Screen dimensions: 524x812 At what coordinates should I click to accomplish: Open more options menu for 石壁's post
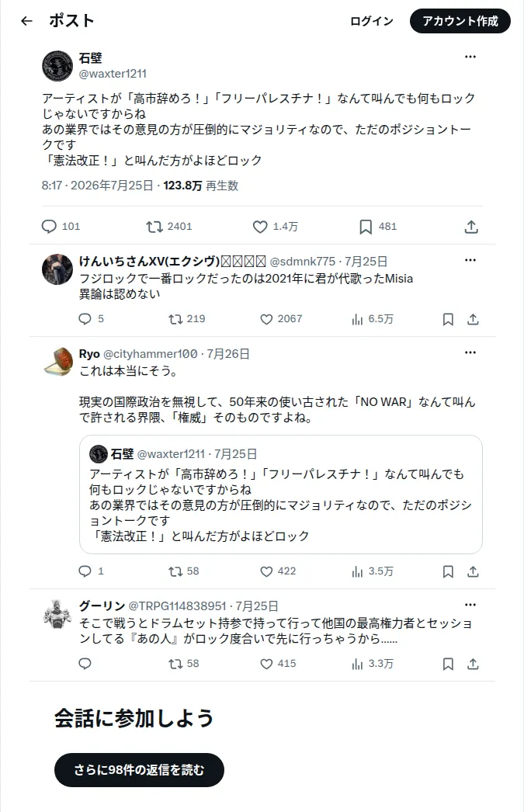470,57
